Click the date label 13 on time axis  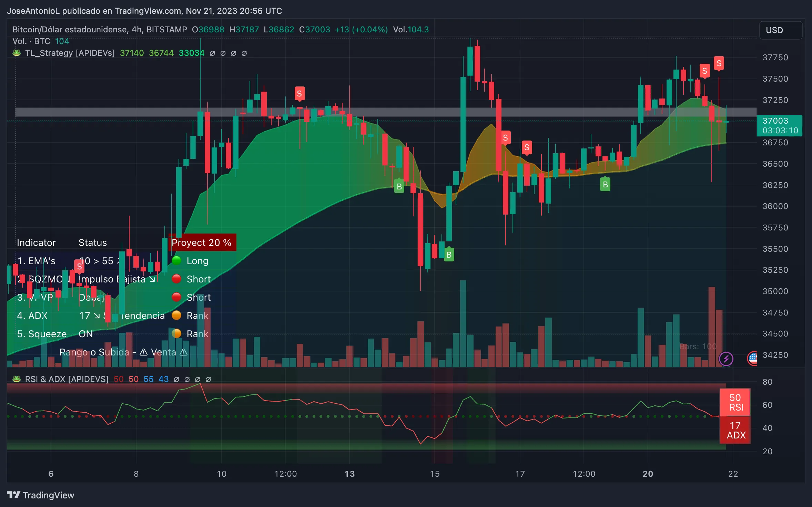349,474
